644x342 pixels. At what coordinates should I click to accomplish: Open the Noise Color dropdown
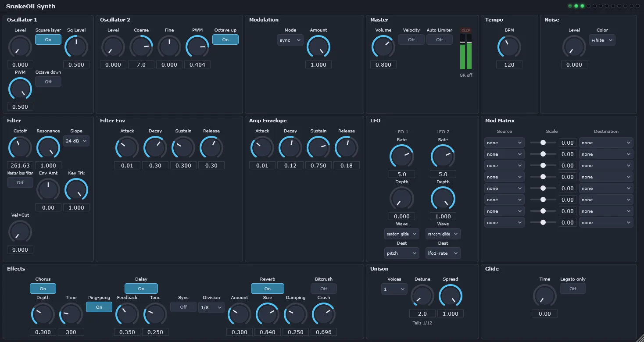[602, 40]
